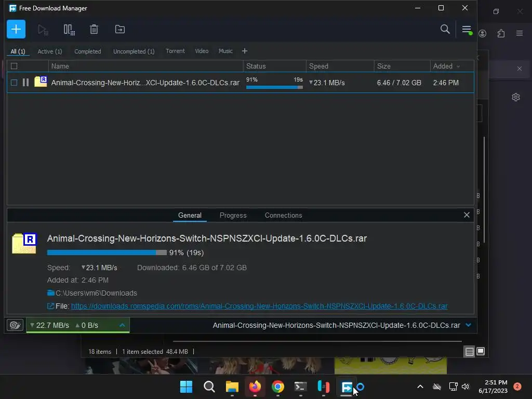532x399 pixels.
Task: Click the folder icon beside download path
Action: pyautogui.click(x=51, y=293)
